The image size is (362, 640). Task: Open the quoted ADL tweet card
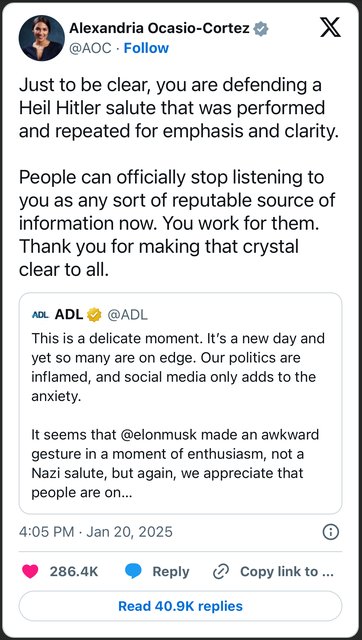(180, 403)
